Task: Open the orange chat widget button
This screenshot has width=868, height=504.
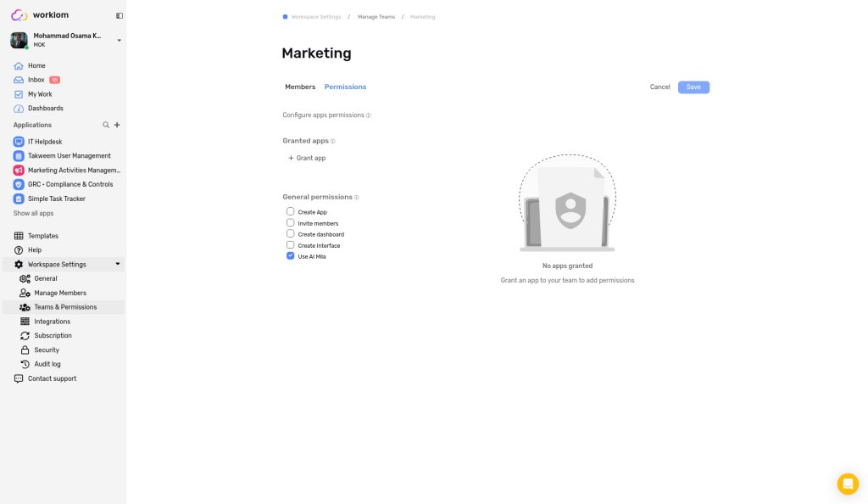Action: [x=848, y=484]
